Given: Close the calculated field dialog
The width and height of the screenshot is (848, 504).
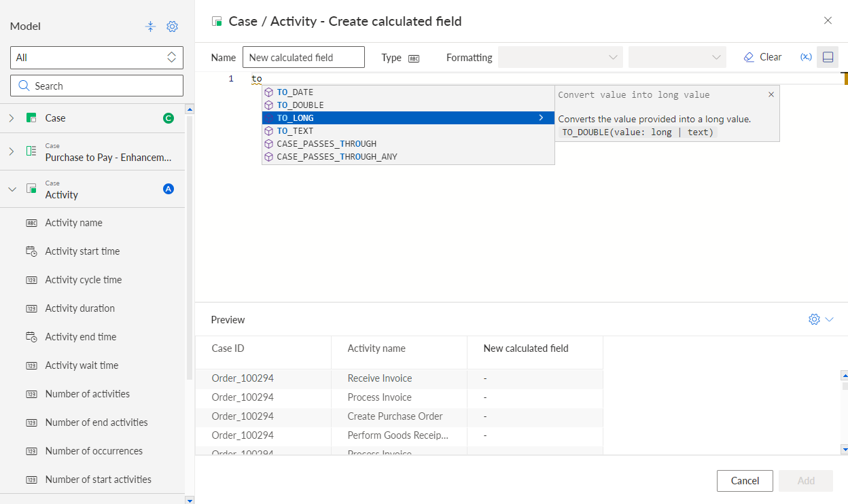Looking at the screenshot, I should 828,20.
